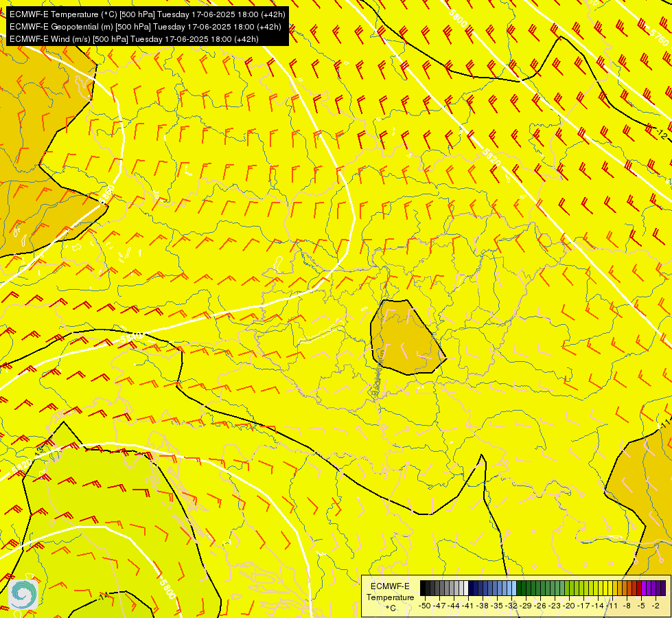This screenshot has width=672, height=618.
Task: Click the -14 isotherm contour label on the map
Action: pyautogui.click(x=103, y=596)
